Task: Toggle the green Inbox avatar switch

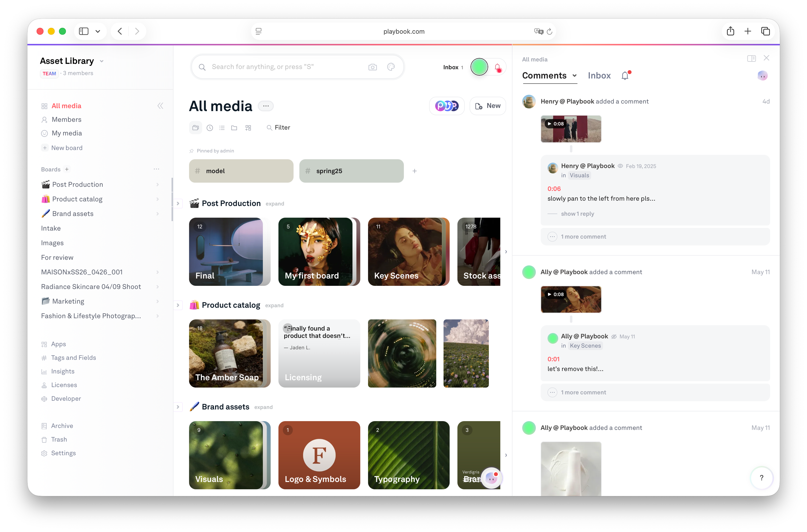Action: coord(479,67)
